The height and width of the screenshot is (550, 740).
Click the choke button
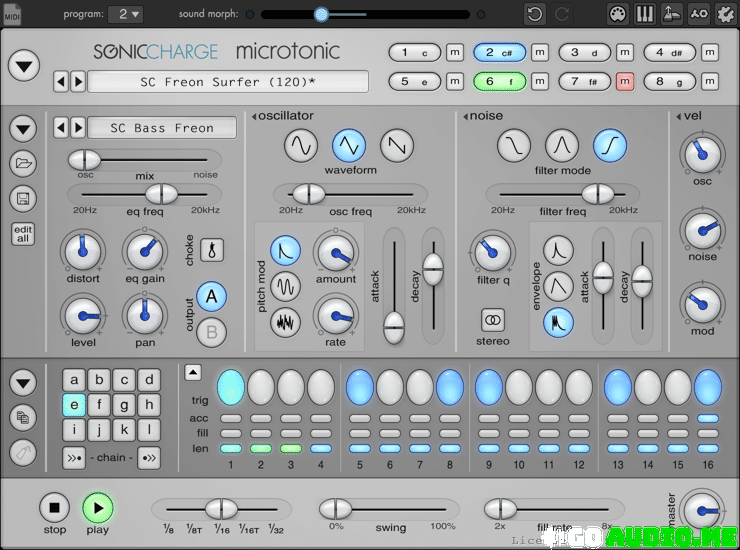click(212, 250)
